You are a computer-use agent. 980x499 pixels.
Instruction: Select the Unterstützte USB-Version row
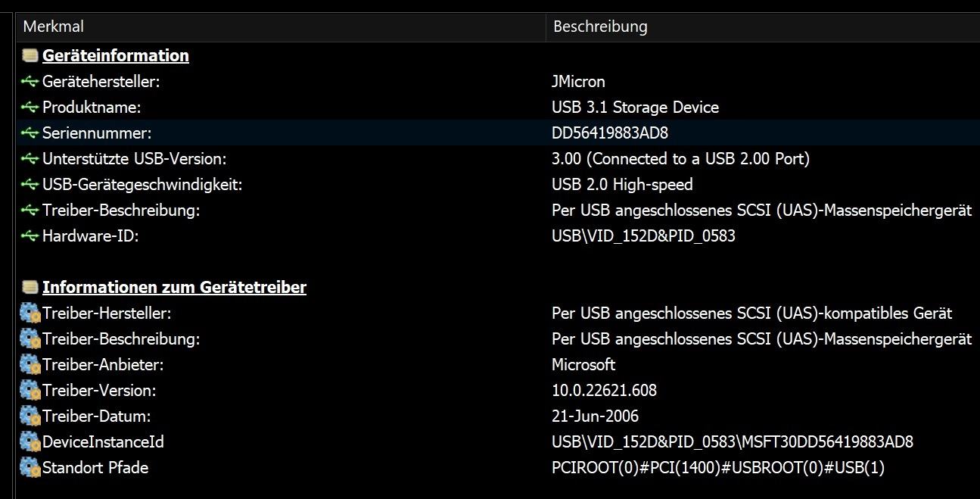[135, 159]
